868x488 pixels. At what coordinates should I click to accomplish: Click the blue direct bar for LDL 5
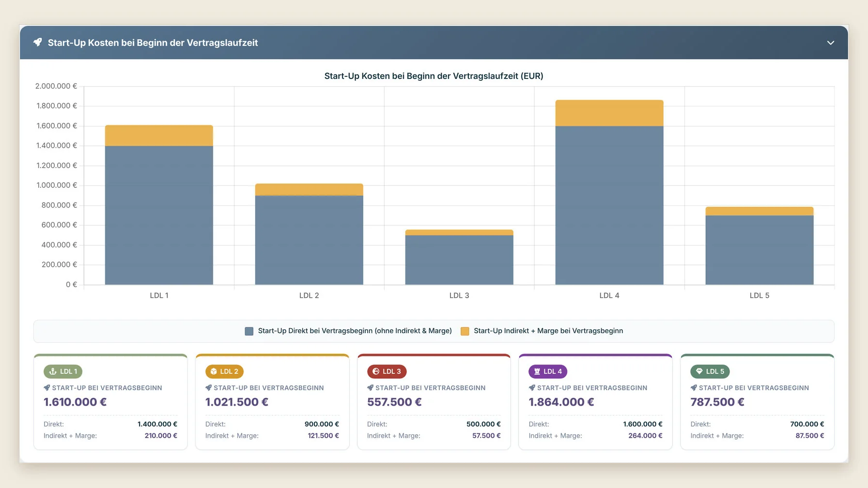(759, 250)
